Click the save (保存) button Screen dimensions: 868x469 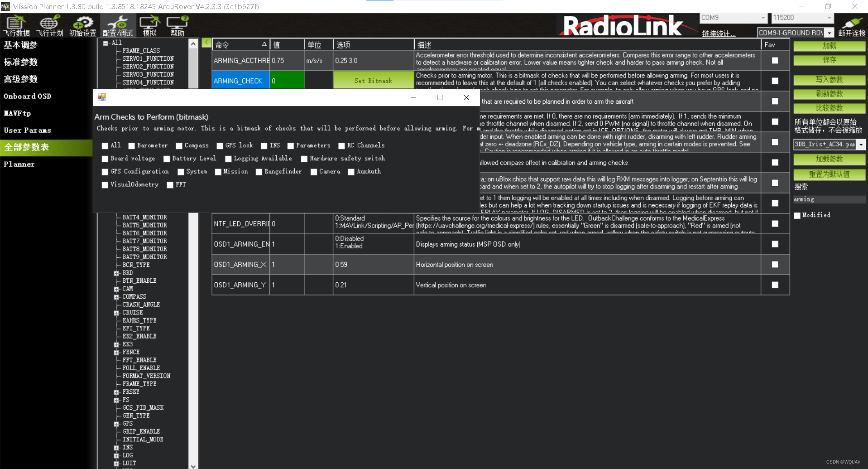click(x=829, y=60)
